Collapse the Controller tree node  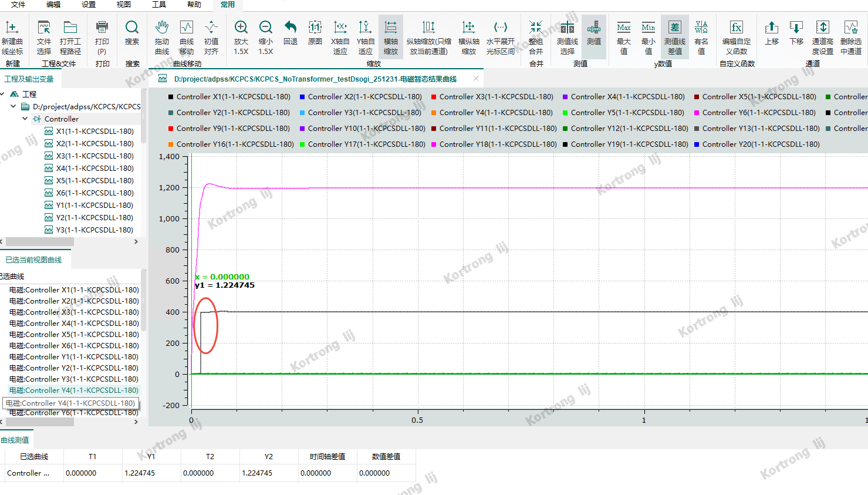[x=25, y=119]
